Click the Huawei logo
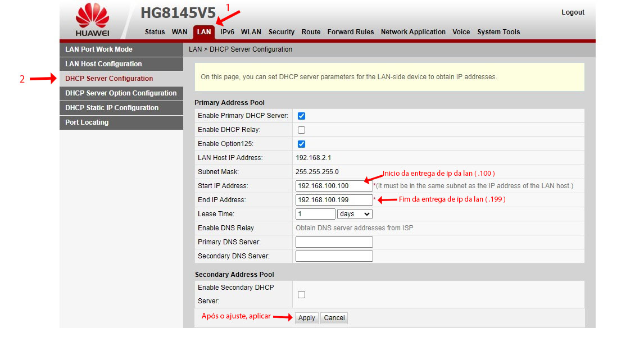This screenshot has width=644, height=346. (92, 20)
